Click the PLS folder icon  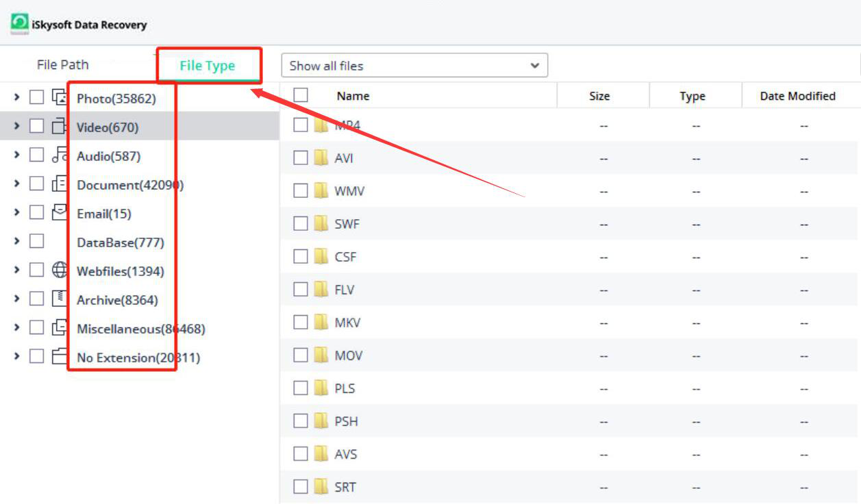coord(321,388)
